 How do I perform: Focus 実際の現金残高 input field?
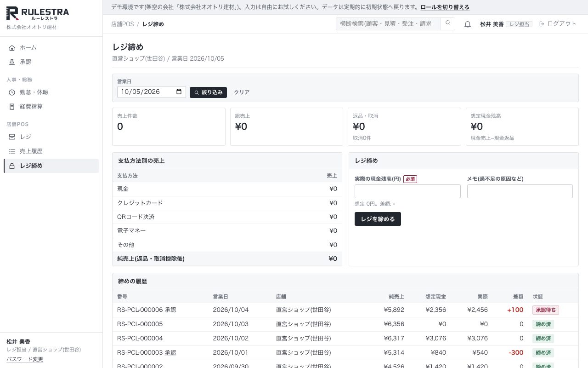(407, 191)
